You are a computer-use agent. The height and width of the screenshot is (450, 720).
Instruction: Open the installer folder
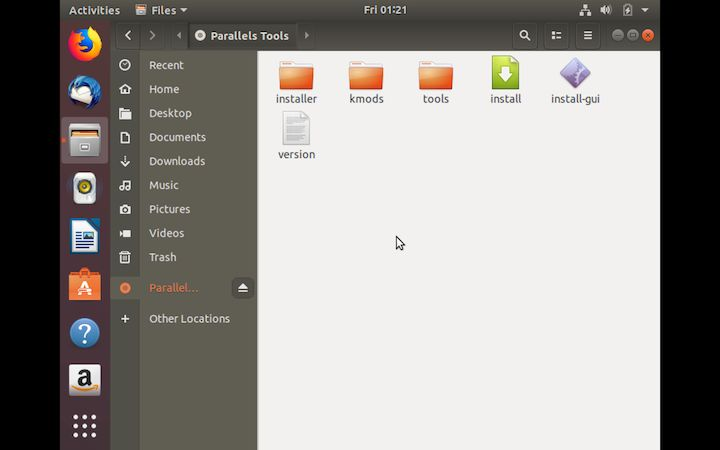296,81
